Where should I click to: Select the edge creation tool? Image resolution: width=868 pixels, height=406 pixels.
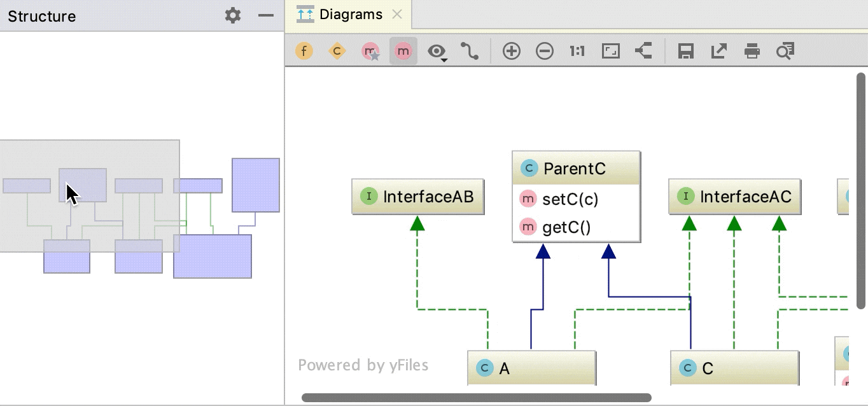pos(470,51)
